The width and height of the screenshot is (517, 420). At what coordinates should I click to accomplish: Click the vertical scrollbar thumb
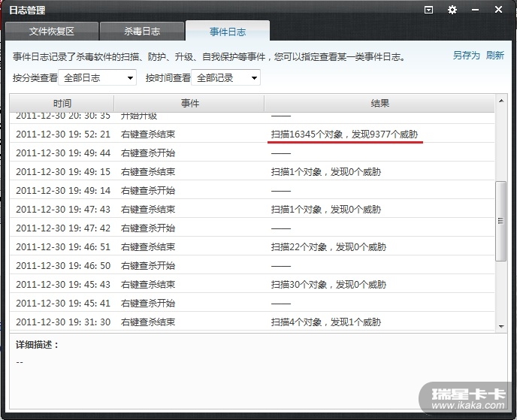[500, 221]
